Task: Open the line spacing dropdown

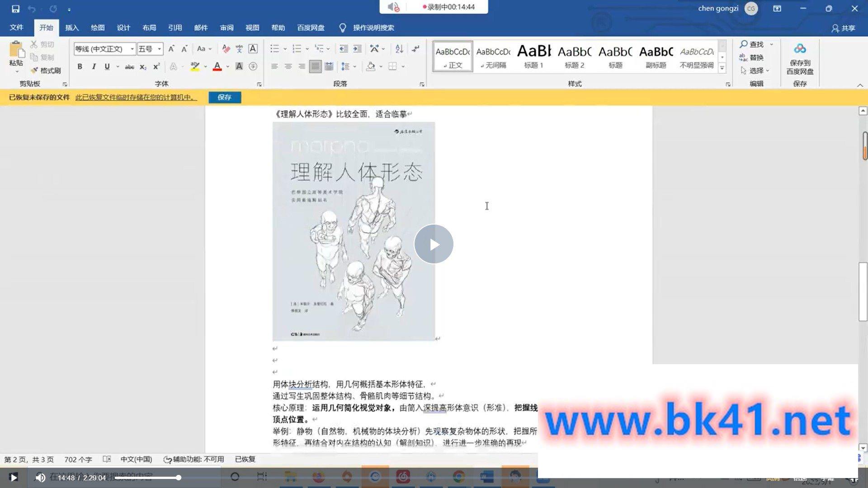Action: [x=348, y=66]
